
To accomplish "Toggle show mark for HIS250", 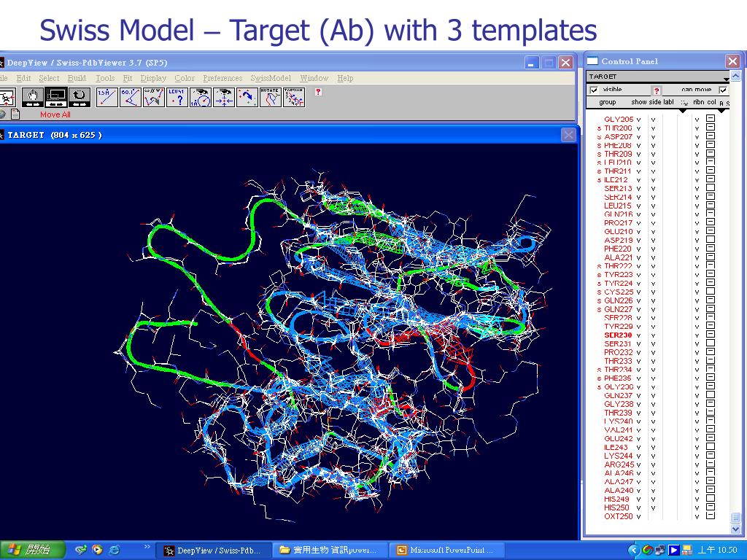I will coord(639,508).
